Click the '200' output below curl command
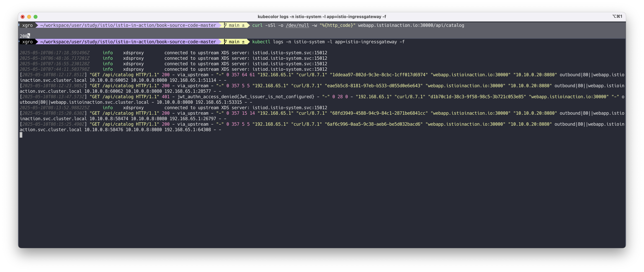 coord(24,36)
